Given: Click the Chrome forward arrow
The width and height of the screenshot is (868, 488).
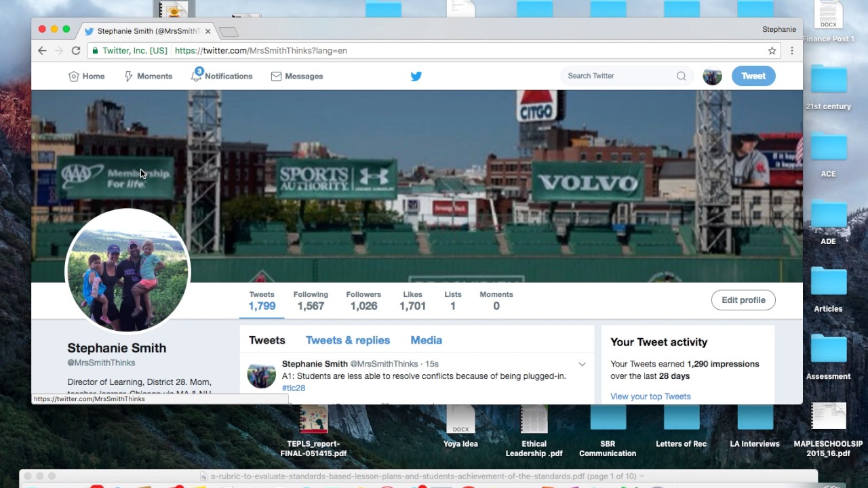Looking at the screenshot, I should click(x=59, y=51).
